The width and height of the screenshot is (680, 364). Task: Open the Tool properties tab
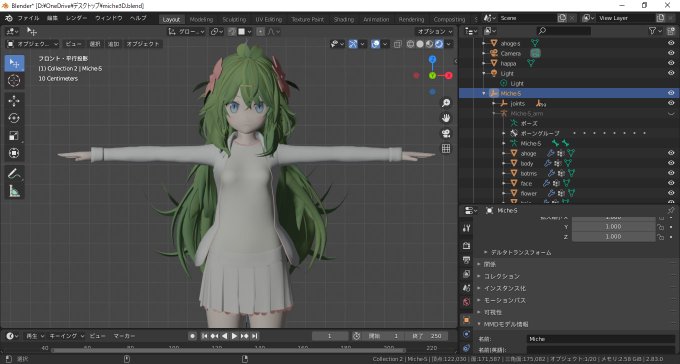click(x=467, y=228)
